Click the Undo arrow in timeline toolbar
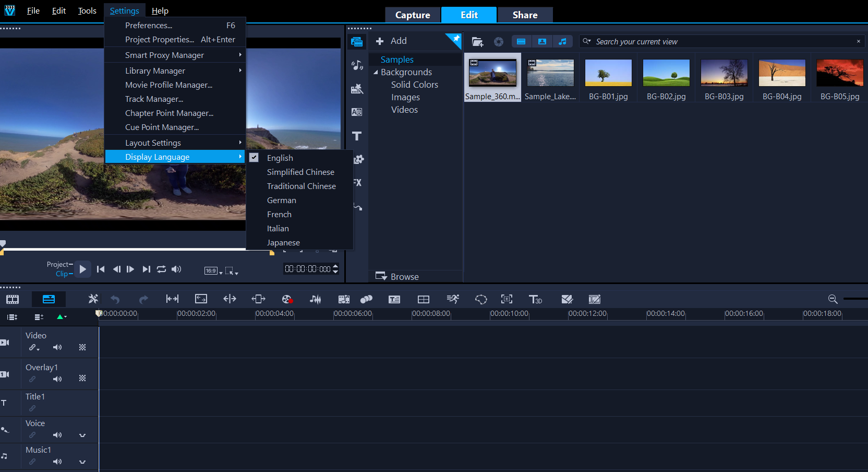Screen dimensions: 868x472 [x=115, y=299]
